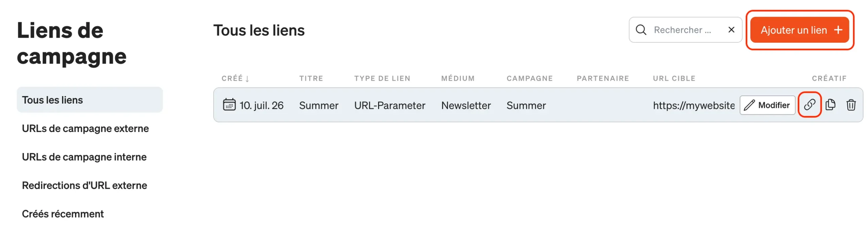Click the duplicate copy icon in Summer row
The image size is (868, 242).
coord(830,105)
